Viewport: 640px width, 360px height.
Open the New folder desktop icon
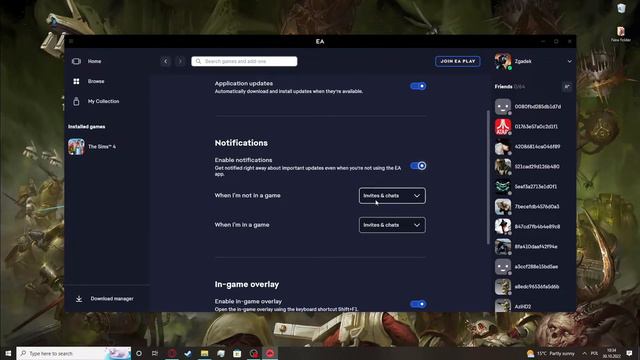[621, 34]
